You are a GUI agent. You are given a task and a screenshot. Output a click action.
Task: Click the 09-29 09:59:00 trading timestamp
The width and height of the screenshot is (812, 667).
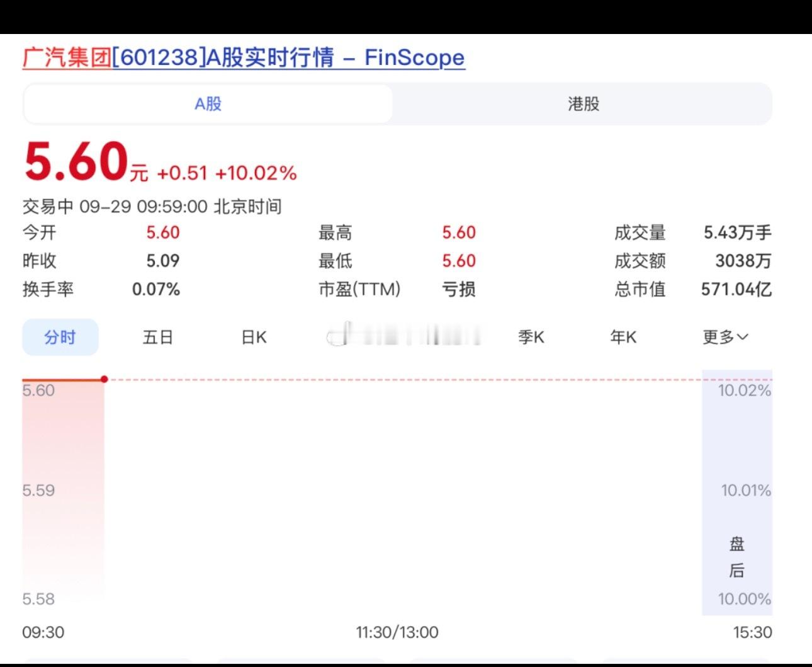pyautogui.click(x=144, y=207)
